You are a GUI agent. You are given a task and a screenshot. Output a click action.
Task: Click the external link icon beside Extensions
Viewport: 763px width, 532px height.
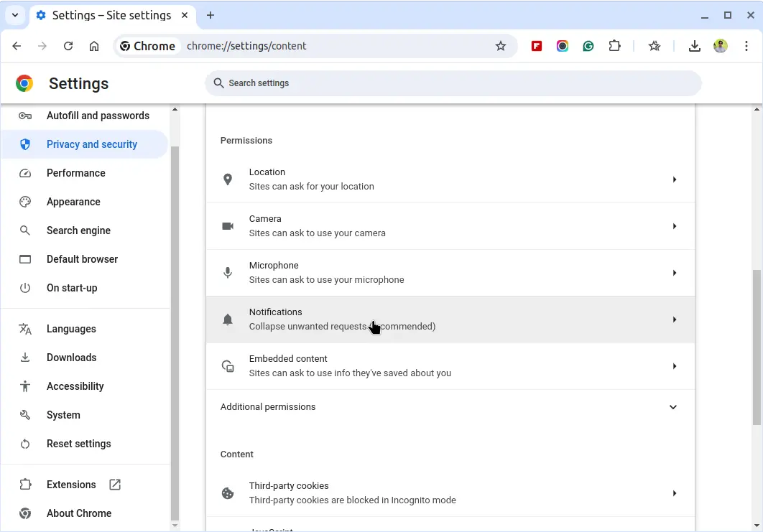[x=115, y=485]
